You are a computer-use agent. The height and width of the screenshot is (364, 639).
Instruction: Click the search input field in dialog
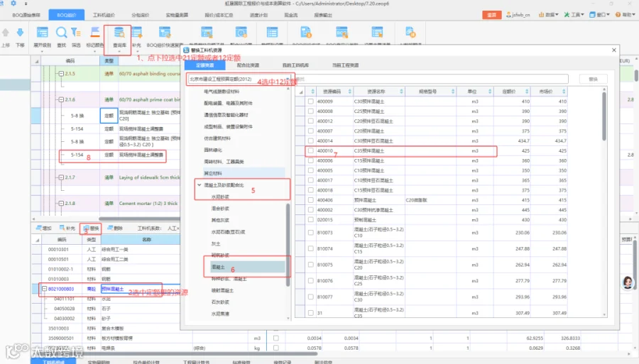pyautogui.click(x=430, y=79)
